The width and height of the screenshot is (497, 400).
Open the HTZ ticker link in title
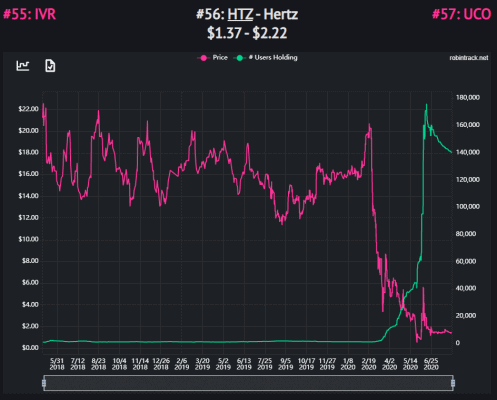240,14
